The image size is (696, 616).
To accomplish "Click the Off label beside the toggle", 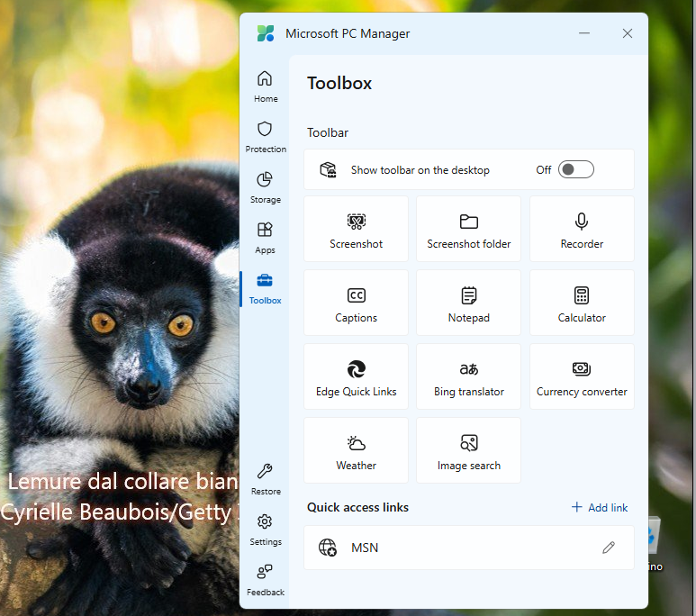I will (543, 169).
